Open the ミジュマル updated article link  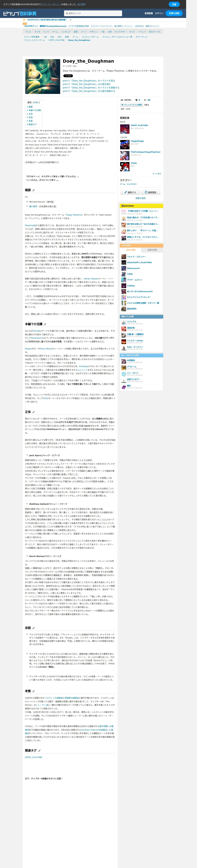click(132, 321)
